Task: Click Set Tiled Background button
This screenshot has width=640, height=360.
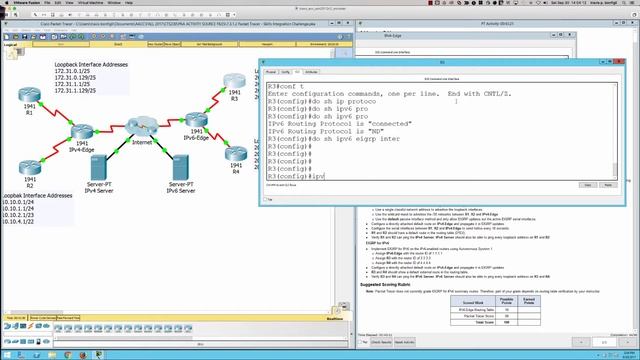Action: 210,44
